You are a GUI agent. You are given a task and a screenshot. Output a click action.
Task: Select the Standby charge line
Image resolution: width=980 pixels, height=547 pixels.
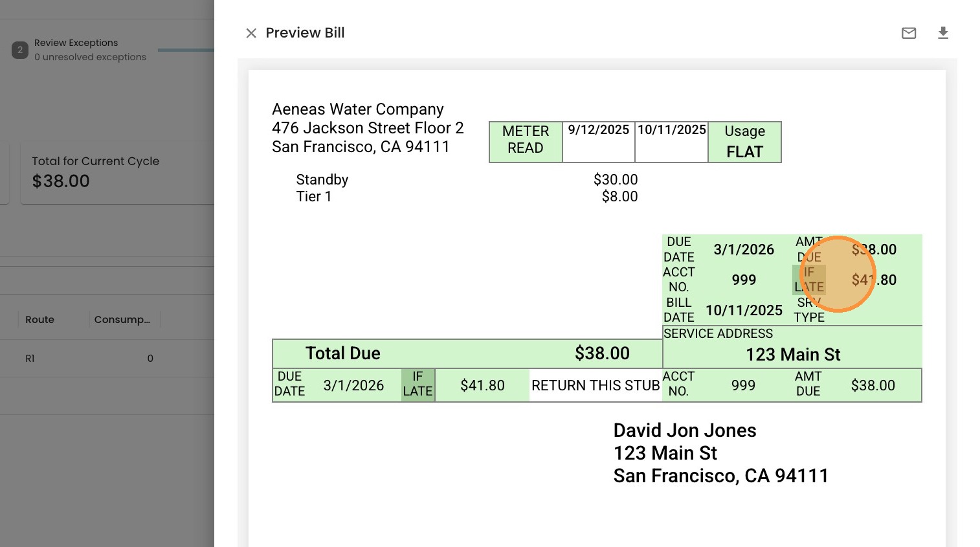[x=322, y=180]
